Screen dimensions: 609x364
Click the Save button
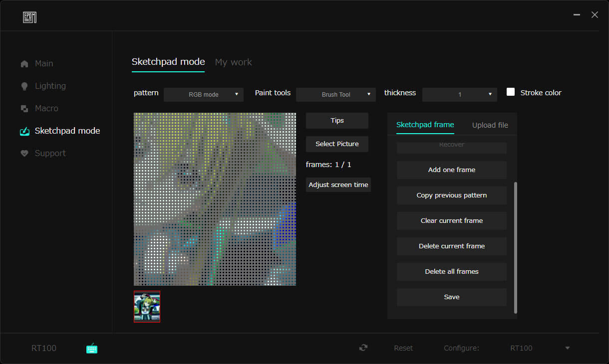point(452,297)
